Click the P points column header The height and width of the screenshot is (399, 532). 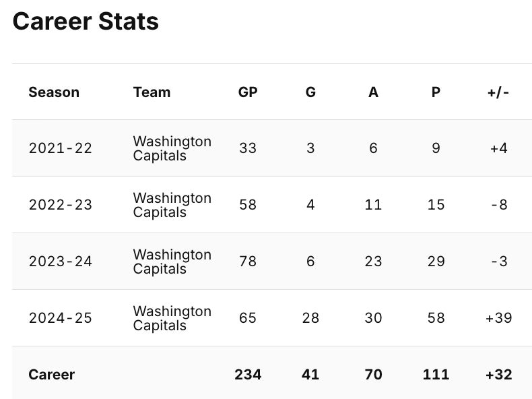pos(436,92)
